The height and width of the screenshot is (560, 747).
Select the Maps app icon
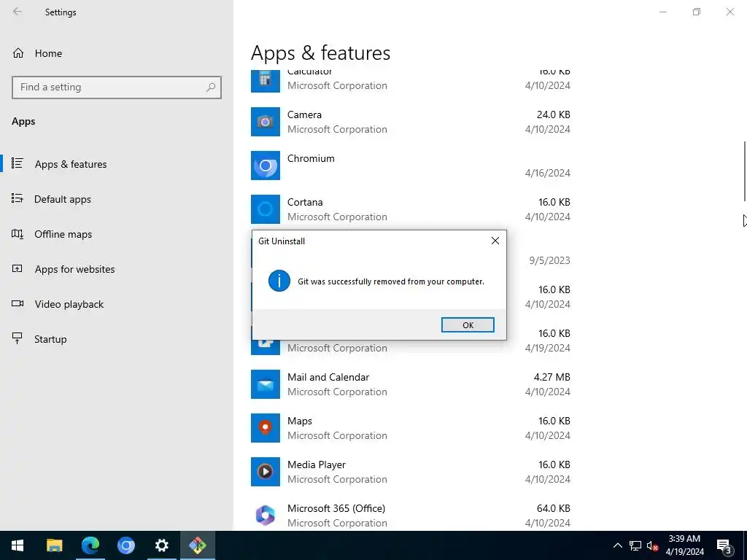click(x=266, y=428)
